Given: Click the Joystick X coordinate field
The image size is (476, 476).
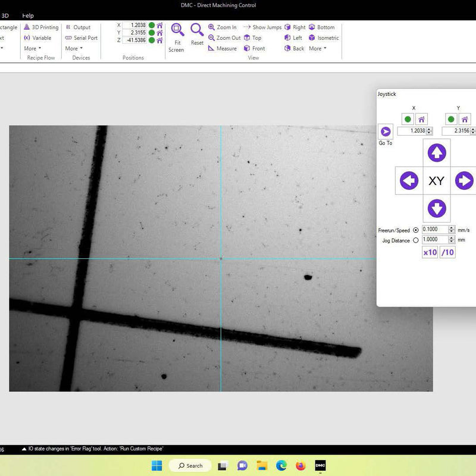Looking at the screenshot, I should click(x=412, y=131).
